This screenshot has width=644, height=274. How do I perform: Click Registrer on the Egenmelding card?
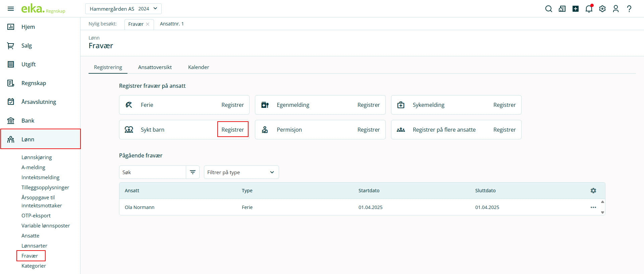pos(368,105)
